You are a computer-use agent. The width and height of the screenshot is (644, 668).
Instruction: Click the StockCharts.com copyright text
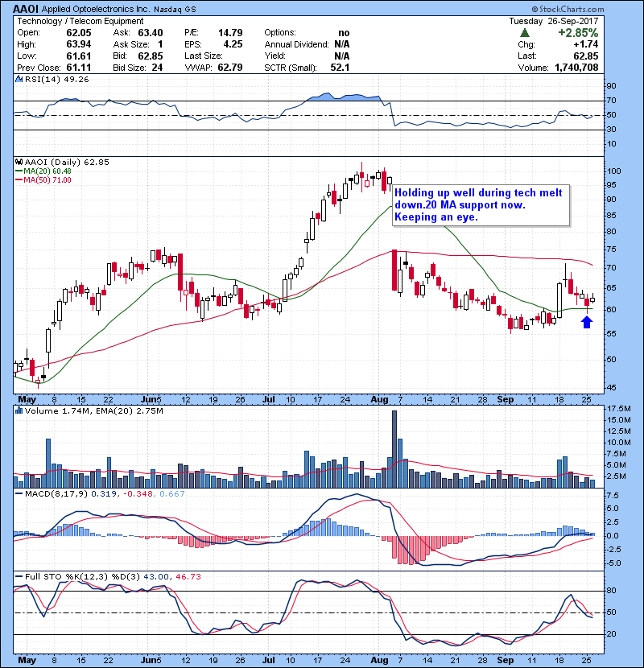pyautogui.click(x=568, y=9)
